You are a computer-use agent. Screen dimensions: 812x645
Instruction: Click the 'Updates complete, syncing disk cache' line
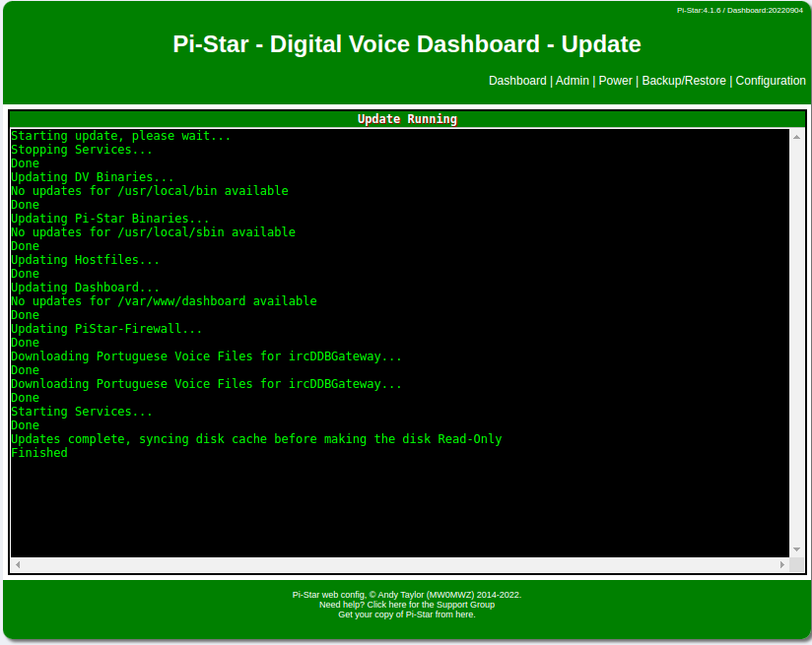(256, 439)
